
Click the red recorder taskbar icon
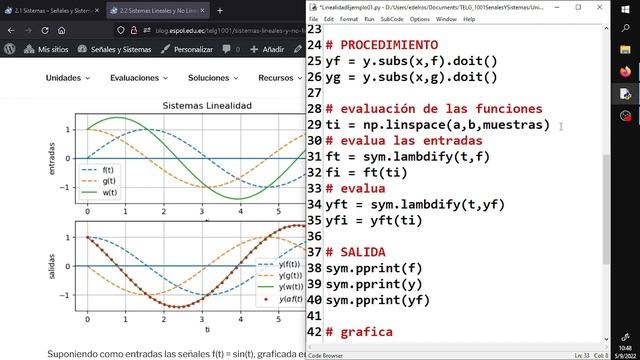point(625,116)
